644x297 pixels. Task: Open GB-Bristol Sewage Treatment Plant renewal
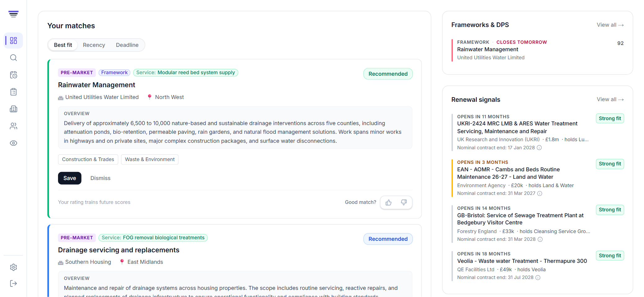point(520,219)
